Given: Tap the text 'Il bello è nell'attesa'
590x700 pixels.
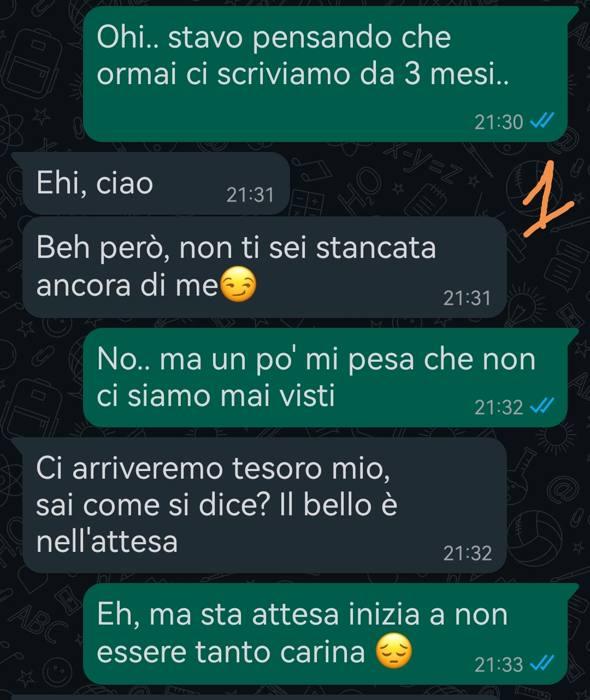Looking at the screenshot, I should click(217, 523).
